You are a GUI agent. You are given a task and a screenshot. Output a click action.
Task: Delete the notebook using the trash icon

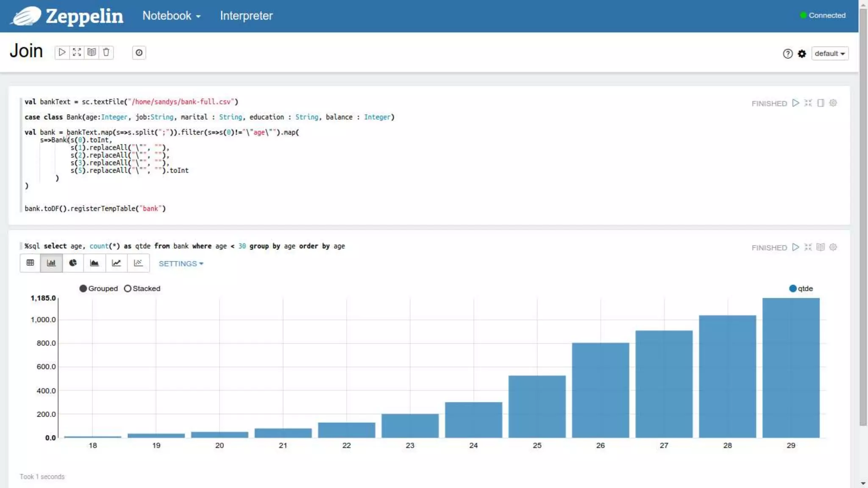(x=106, y=53)
